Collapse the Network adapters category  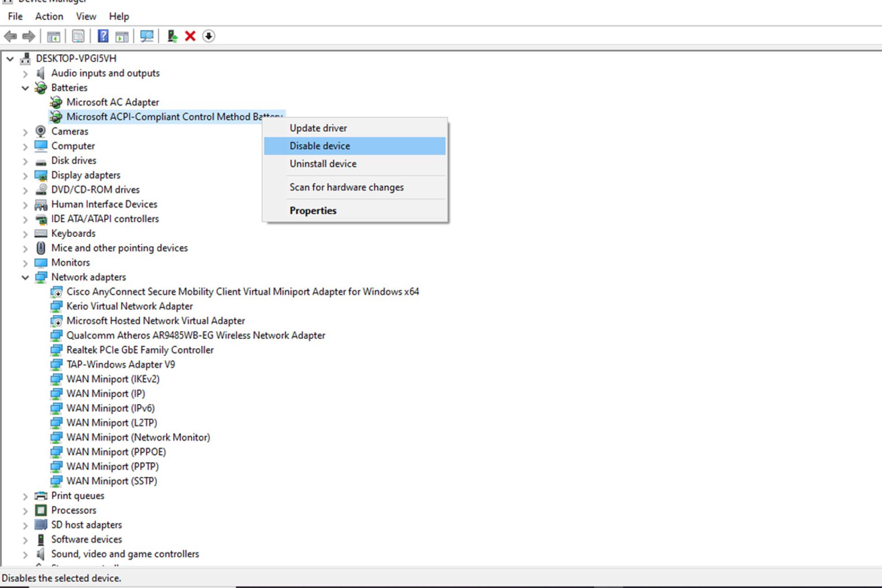25,277
